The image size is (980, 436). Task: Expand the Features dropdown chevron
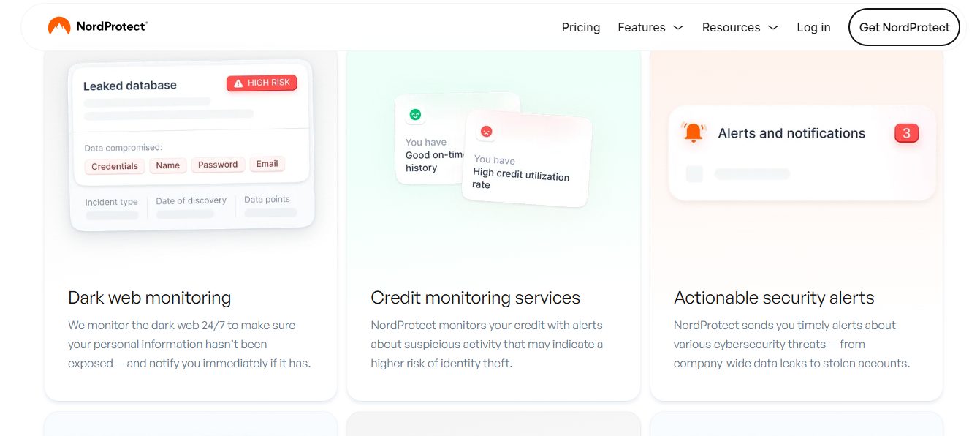click(678, 28)
